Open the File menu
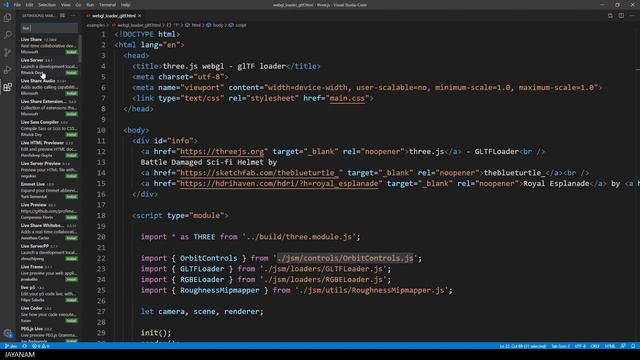 17,5
